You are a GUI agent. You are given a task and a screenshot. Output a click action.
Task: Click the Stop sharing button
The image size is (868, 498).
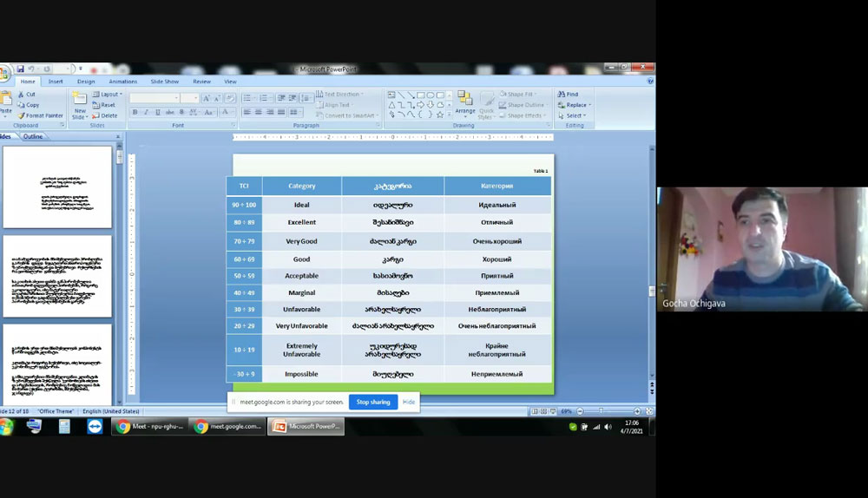click(x=373, y=403)
